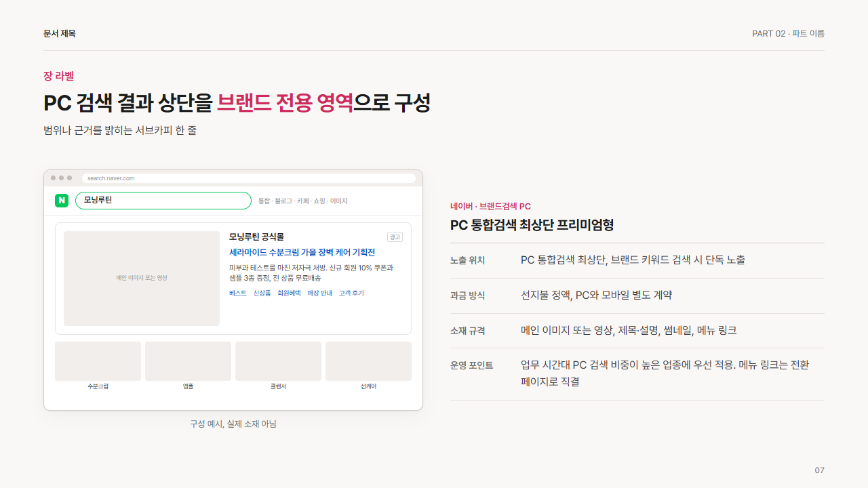This screenshot has width=868, height=488.
Task: Select the 쇼핑 search tab
Action: click(x=319, y=201)
